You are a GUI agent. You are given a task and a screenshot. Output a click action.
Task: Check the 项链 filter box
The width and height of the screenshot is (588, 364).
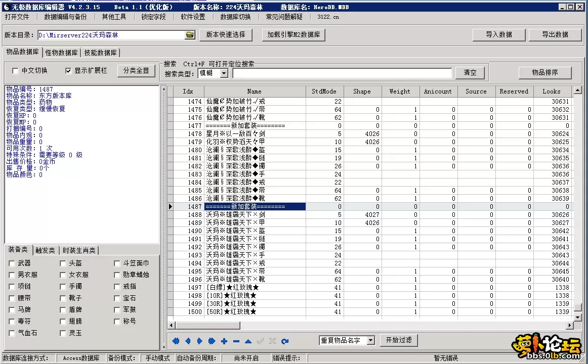point(12,287)
